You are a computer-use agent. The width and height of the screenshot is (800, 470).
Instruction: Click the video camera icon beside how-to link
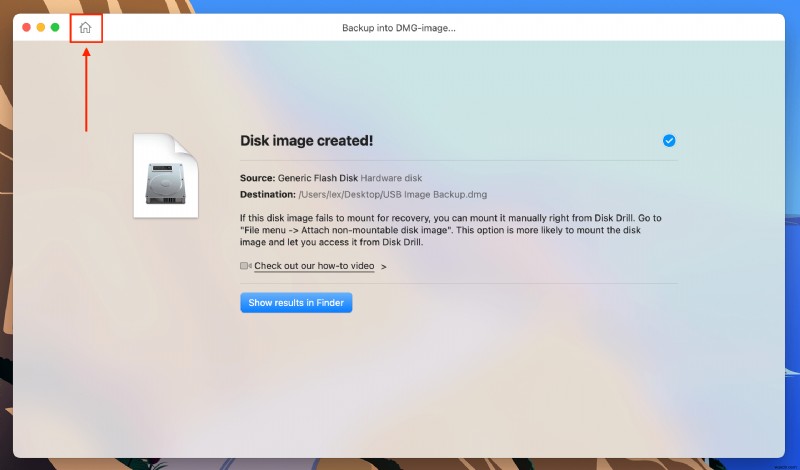pyautogui.click(x=245, y=266)
